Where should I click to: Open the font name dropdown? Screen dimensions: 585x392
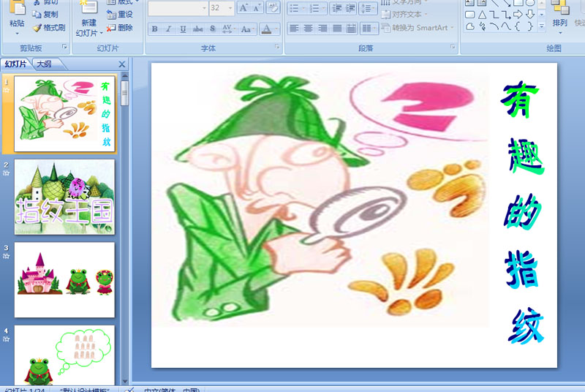pyautogui.click(x=203, y=8)
